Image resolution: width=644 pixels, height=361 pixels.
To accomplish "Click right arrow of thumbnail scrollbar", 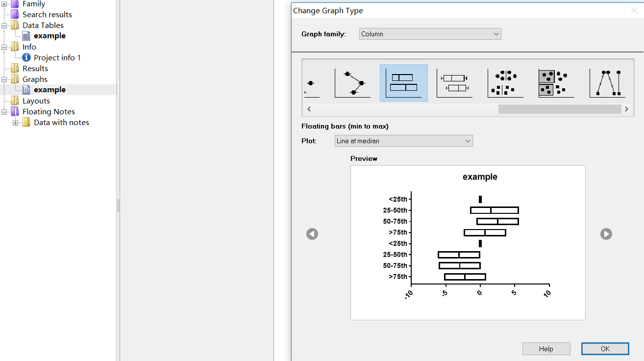I will point(626,109).
